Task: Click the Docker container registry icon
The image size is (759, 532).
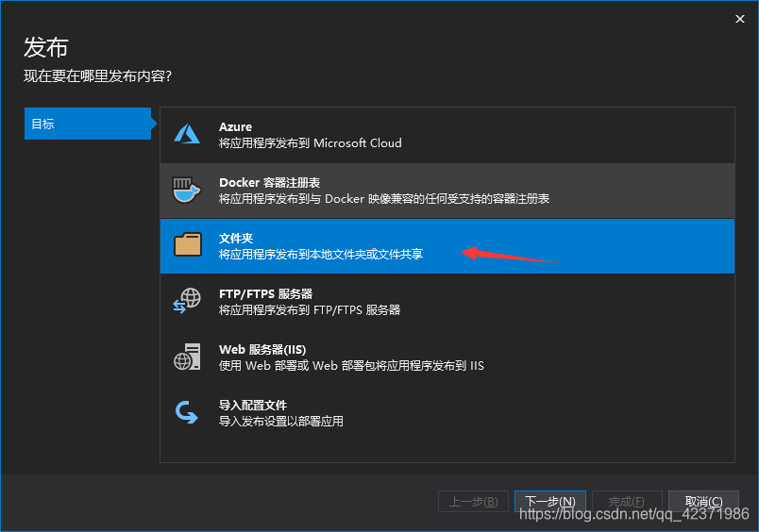Action: click(186, 190)
